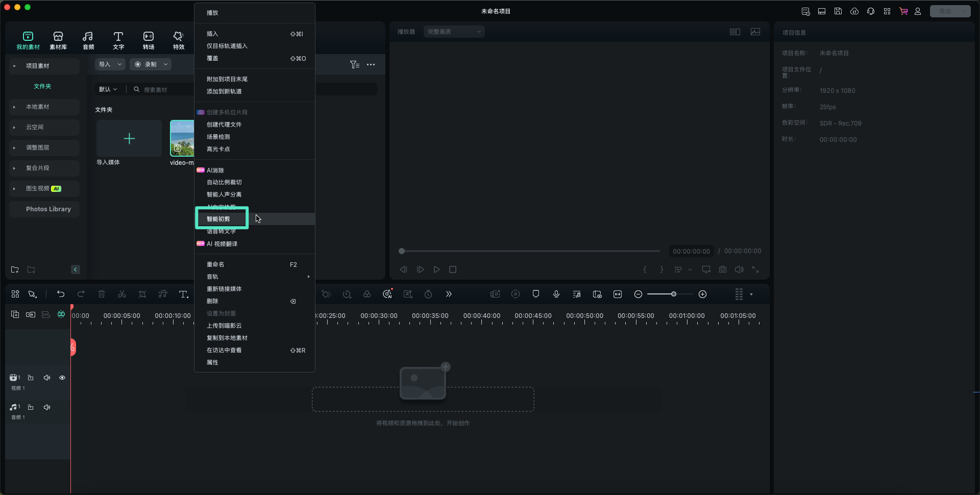980x495 pixels.
Task: Click the shopping cart icon in title bar
Action: pyautogui.click(x=903, y=11)
